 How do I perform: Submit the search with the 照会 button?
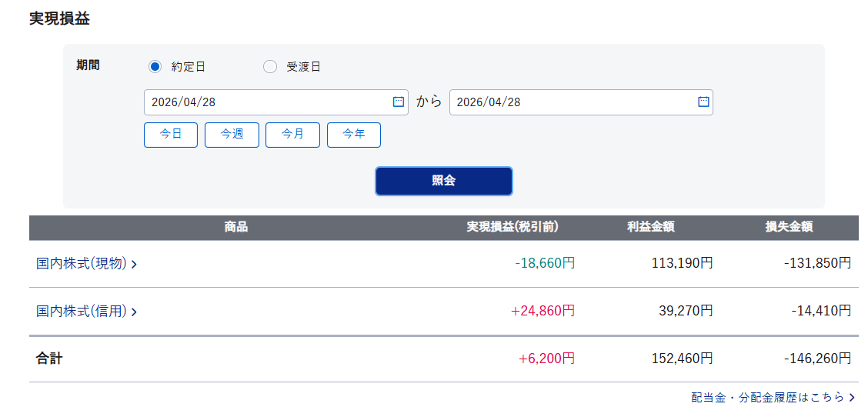443,181
